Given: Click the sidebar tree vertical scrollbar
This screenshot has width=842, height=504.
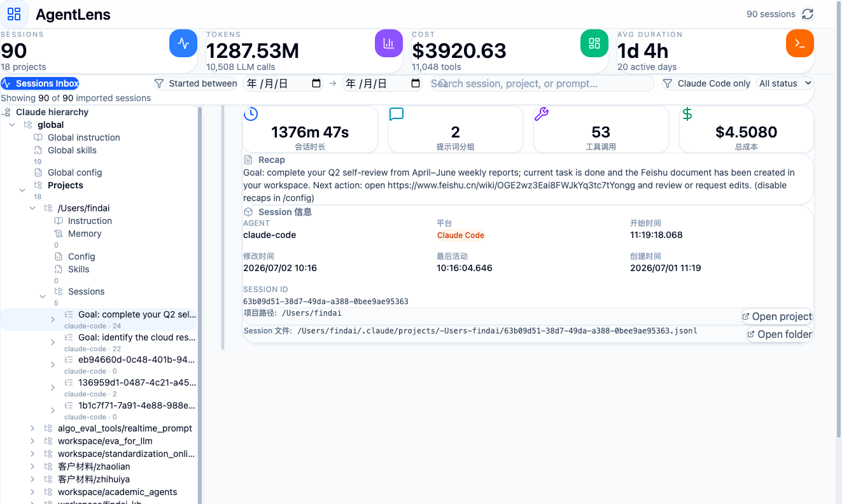Looking at the screenshot, I should [200, 305].
